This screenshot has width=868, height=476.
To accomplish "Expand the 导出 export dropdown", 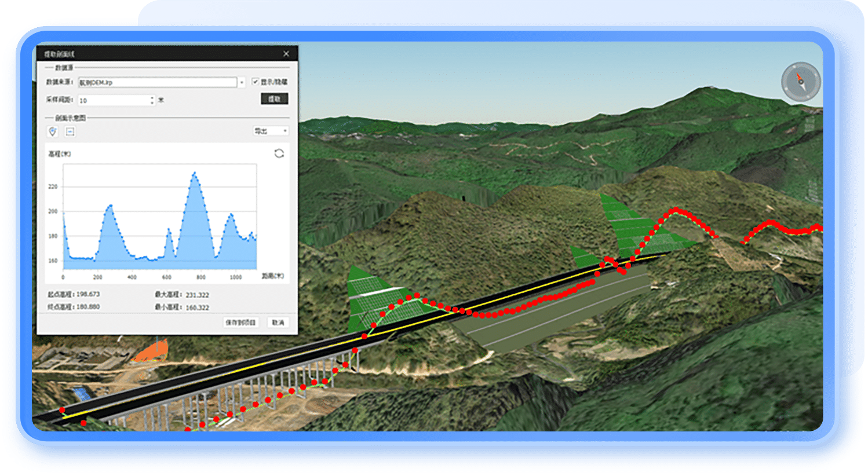I will (x=271, y=131).
